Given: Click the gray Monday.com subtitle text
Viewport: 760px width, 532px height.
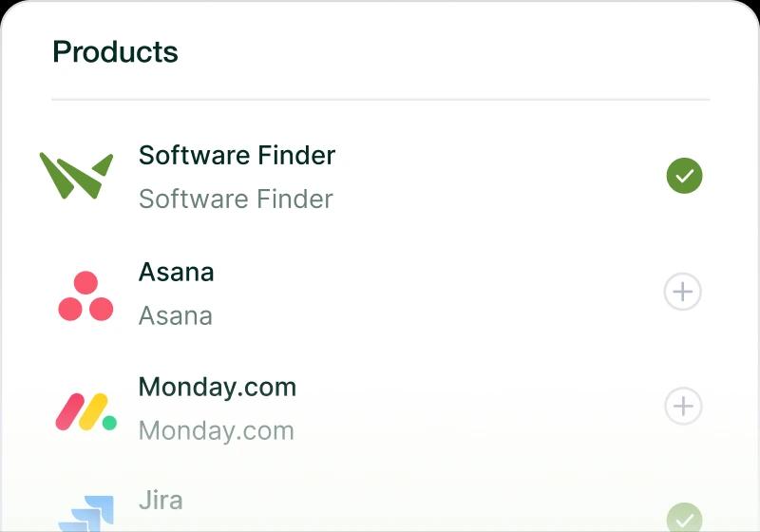Looking at the screenshot, I should click(217, 430).
